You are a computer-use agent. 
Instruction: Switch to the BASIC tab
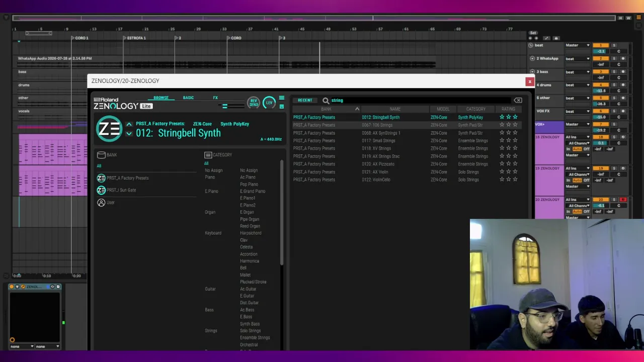[188, 98]
